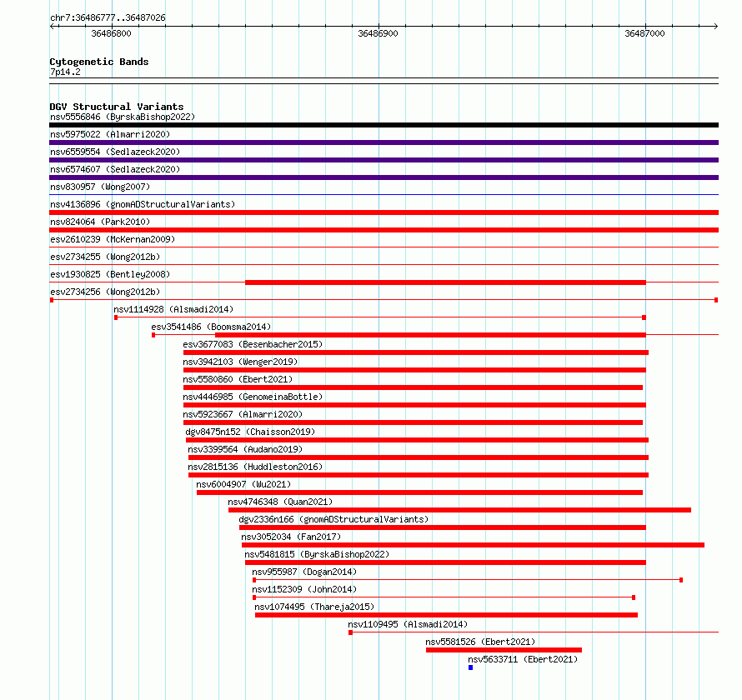The height and width of the screenshot is (700, 742).
Task: Select dgv8475n152 (Chaisson2019) label
Action: [250, 432]
